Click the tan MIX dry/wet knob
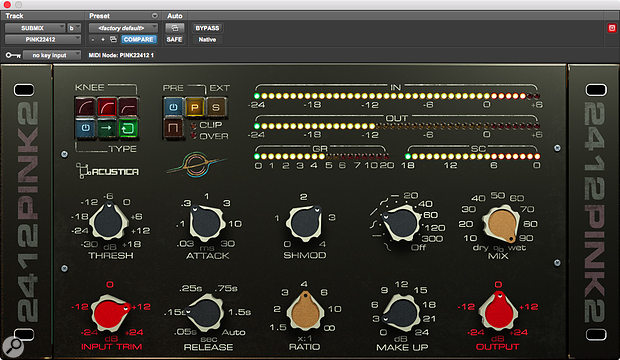 click(501, 224)
